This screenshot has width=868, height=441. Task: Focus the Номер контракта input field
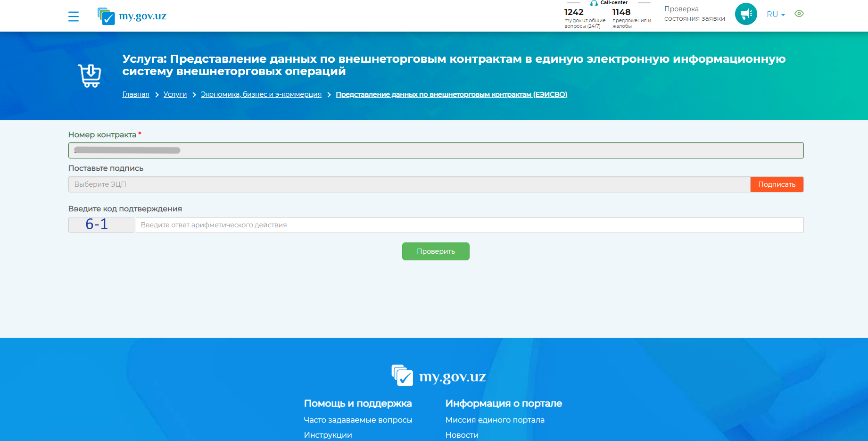coord(436,150)
